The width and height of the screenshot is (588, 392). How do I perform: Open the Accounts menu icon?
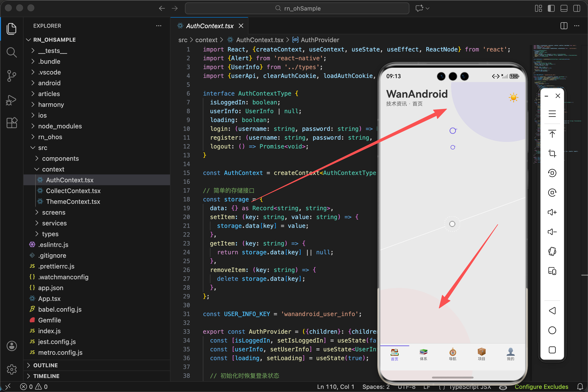12,346
